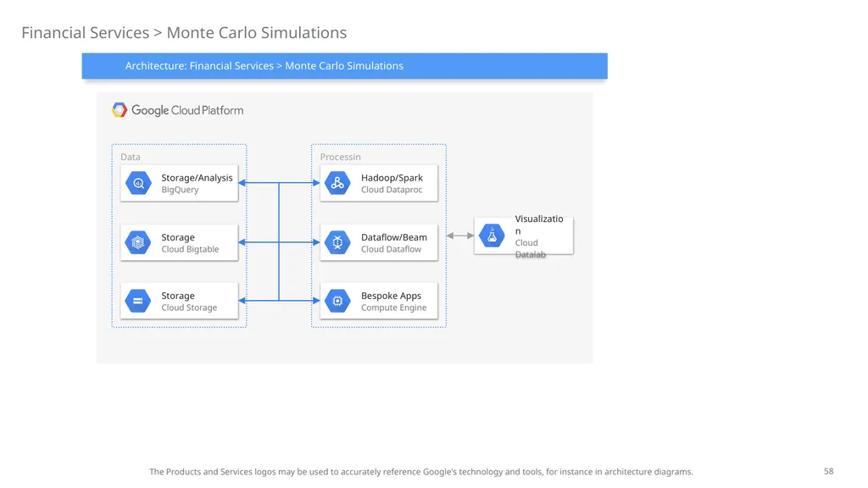Click the Cloud Datalab flask icon
868x488 pixels.
[492, 236]
